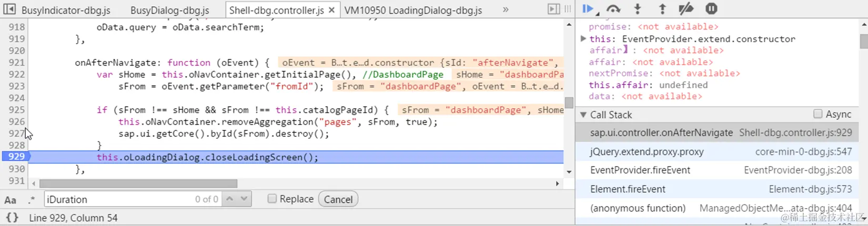Close the Shell-dbg.controller.js tab
Viewport: 868px width, 226px height.
331,10
